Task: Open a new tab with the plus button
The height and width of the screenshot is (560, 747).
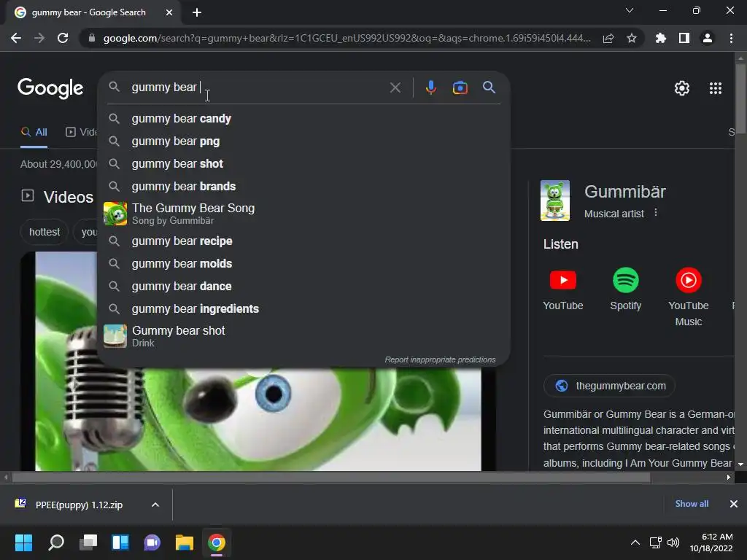Action: point(197,12)
